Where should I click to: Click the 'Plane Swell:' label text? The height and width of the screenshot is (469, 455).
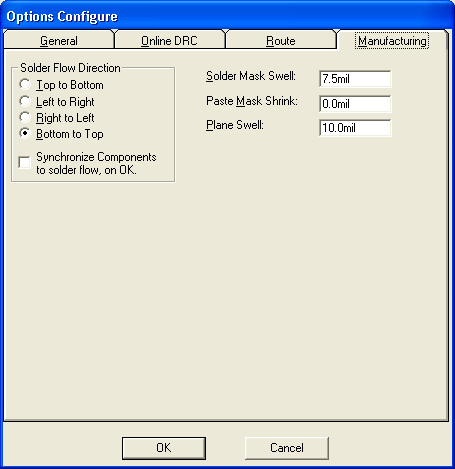pyautogui.click(x=235, y=125)
